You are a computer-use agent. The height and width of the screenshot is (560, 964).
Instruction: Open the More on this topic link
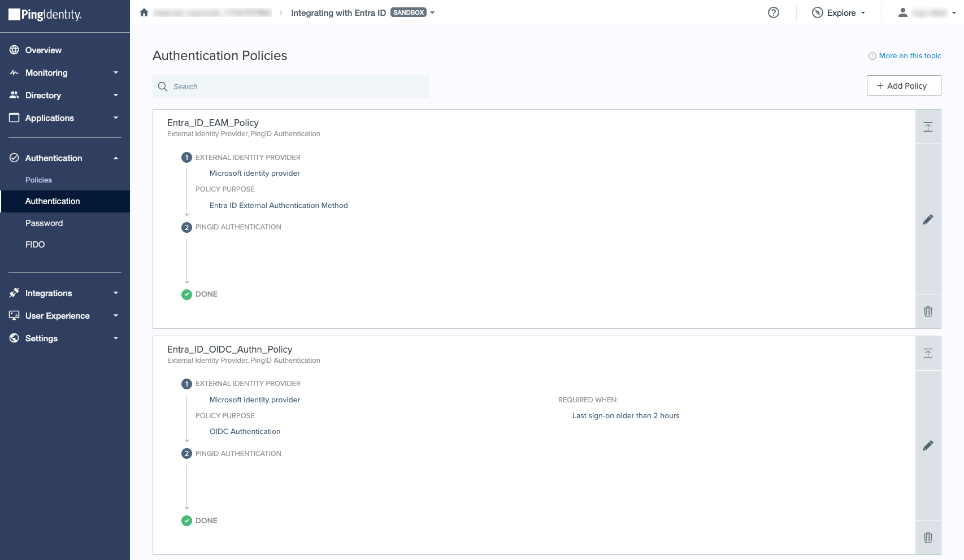point(910,56)
